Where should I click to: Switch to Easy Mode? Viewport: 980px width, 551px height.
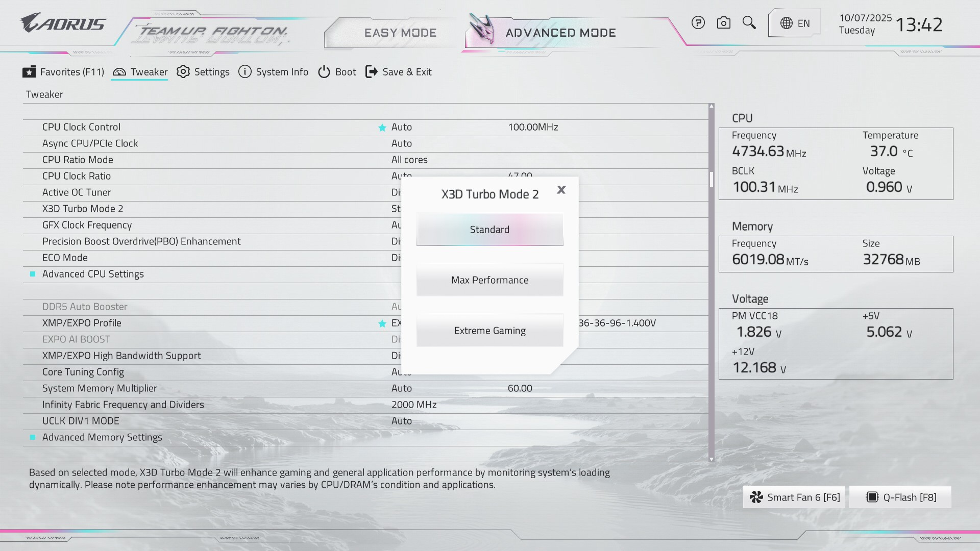click(401, 32)
